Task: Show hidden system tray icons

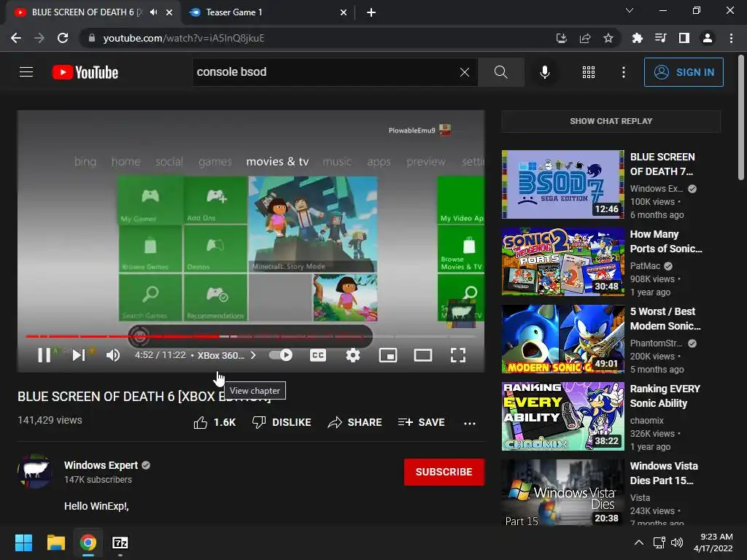Action: pos(639,542)
